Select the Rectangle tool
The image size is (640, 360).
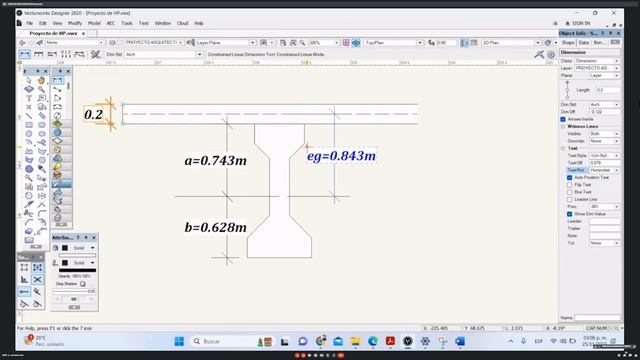pyautogui.click(x=29, y=124)
